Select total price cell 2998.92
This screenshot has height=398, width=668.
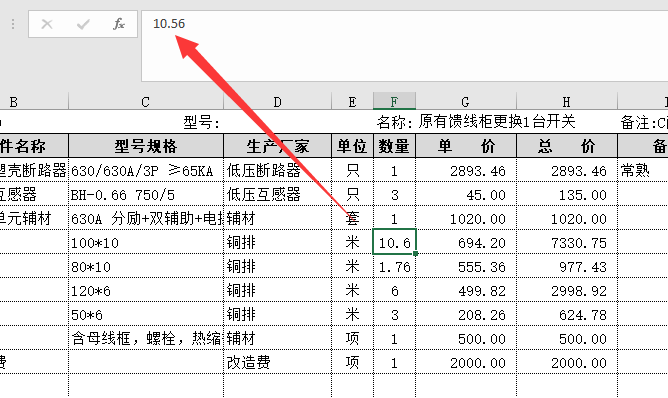pyautogui.click(x=567, y=291)
